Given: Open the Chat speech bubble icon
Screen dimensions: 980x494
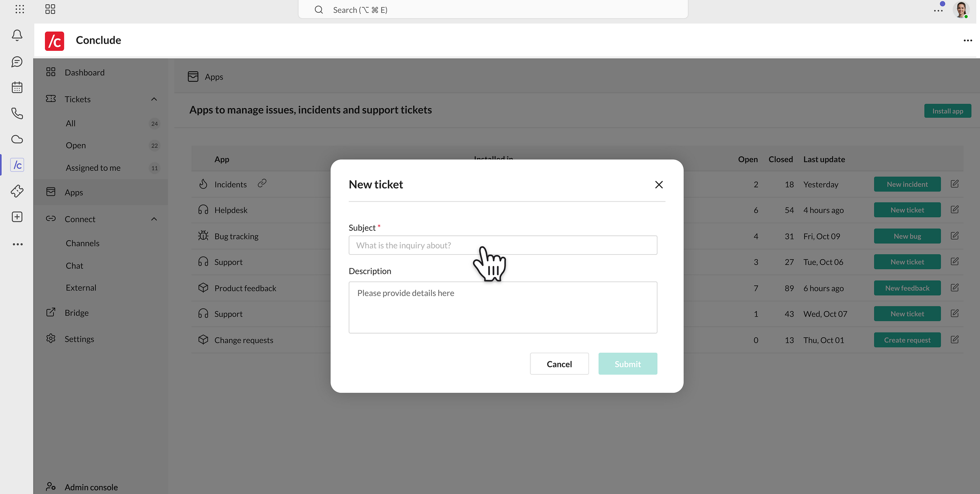Looking at the screenshot, I should click(x=17, y=62).
